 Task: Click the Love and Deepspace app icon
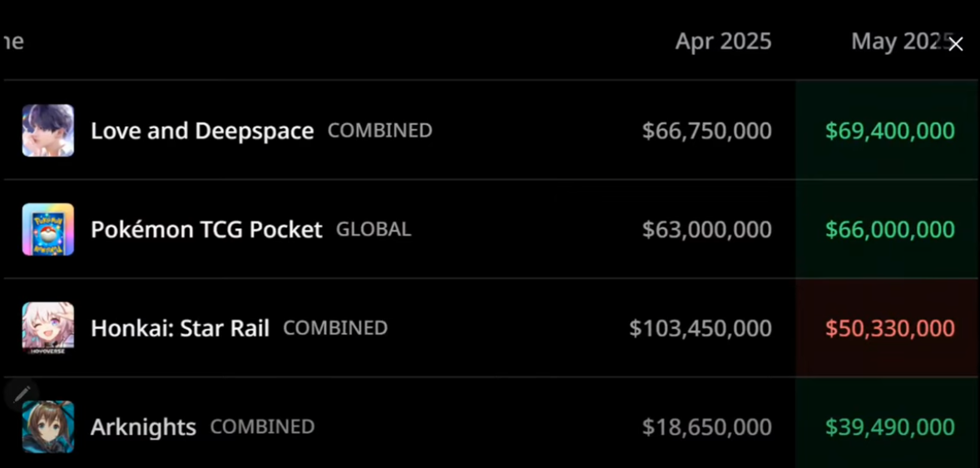coord(48,131)
